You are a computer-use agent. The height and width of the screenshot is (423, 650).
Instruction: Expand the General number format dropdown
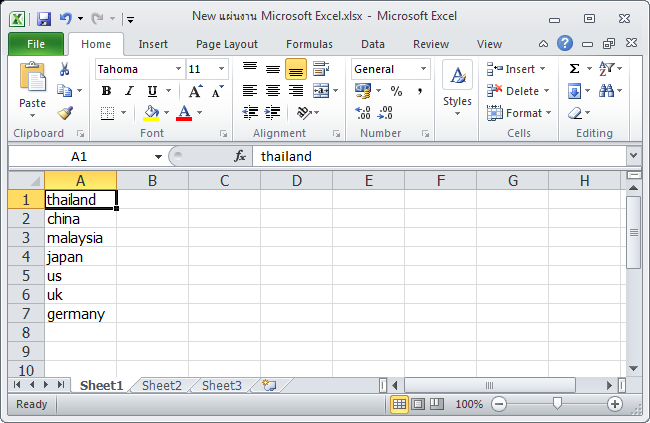(423, 69)
